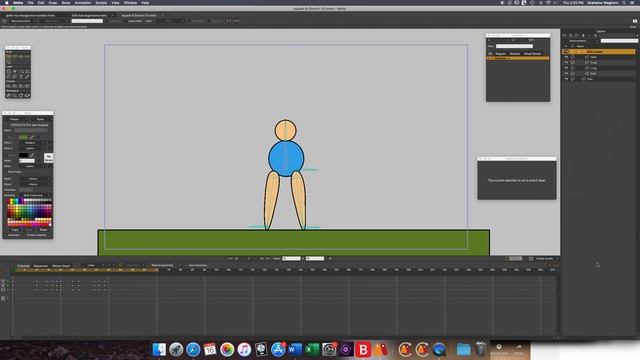
Task: Click the No Brush button
Action: click(49, 158)
